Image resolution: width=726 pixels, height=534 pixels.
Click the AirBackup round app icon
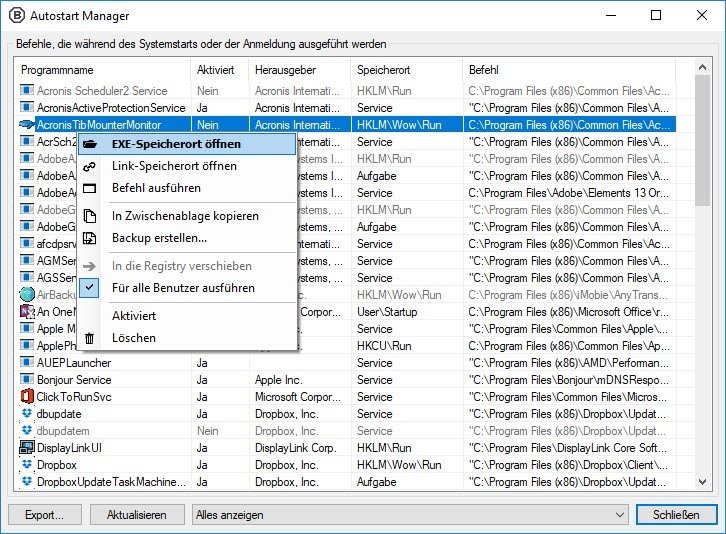pos(27,294)
